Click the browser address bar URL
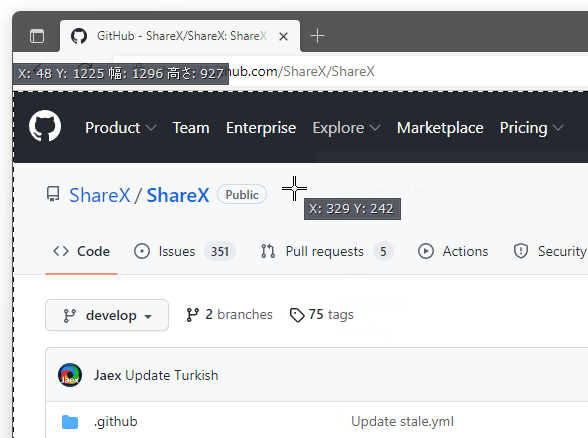588x438 pixels. point(301,71)
